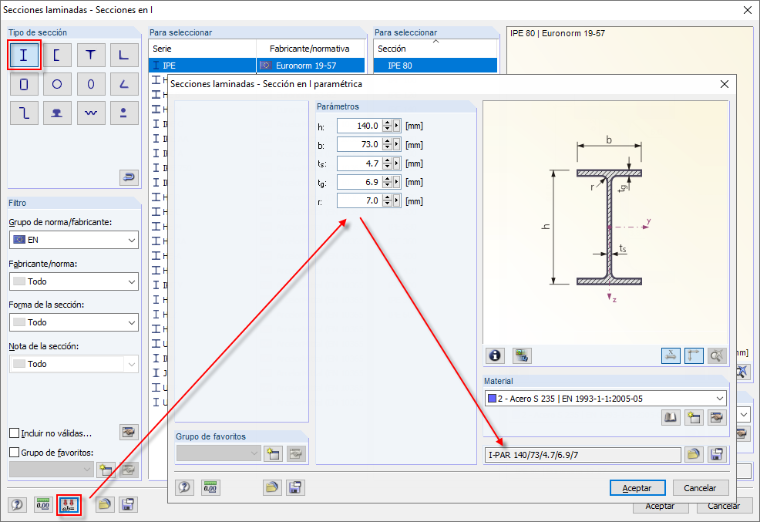Select IPE Euronorm 19-57 series row
The image size is (760, 522).
point(257,65)
